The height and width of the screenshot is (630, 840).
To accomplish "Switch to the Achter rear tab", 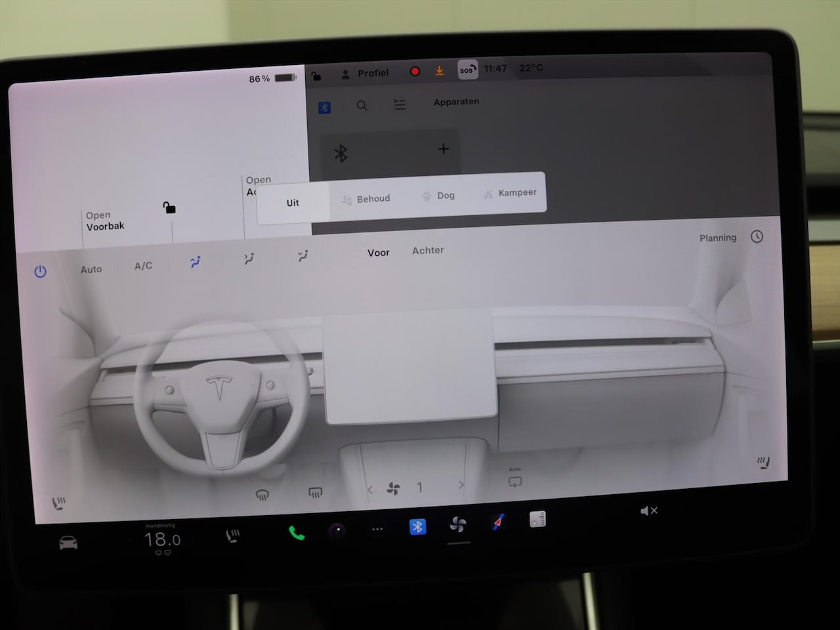I will pyautogui.click(x=428, y=250).
